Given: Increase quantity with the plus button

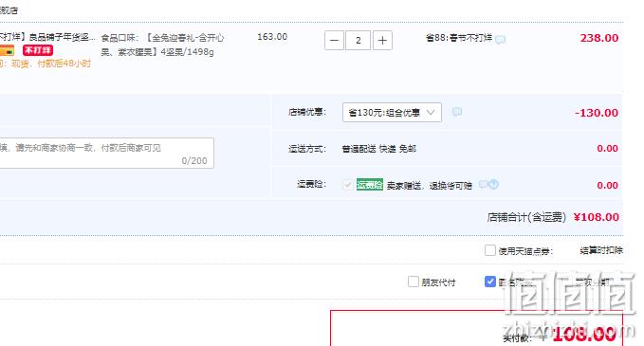Looking at the screenshot, I should 382,40.
